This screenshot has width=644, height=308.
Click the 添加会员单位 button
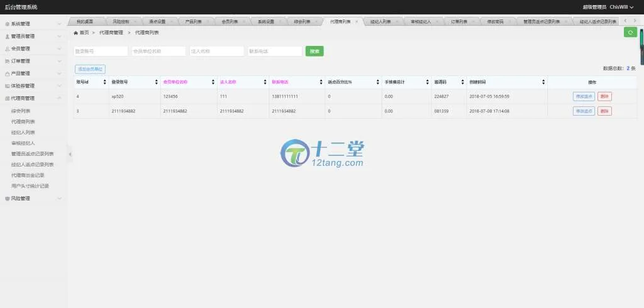pyautogui.click(x=90, y=69)
